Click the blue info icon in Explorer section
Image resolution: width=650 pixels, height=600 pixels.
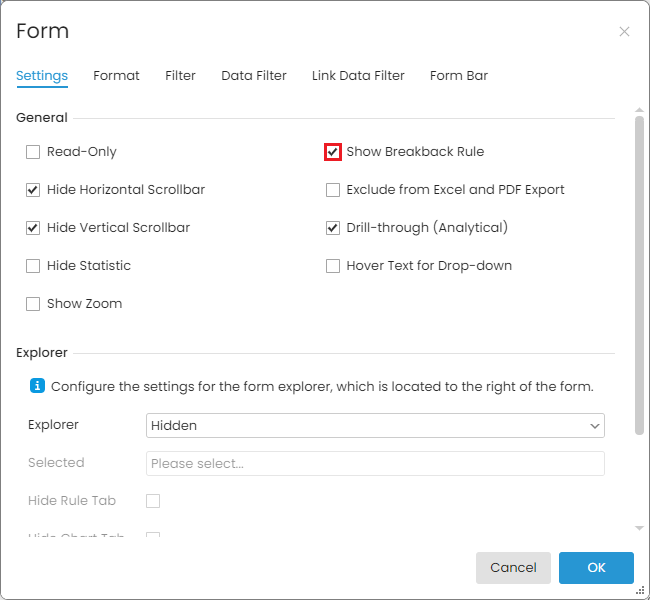(x=37, y=386)
